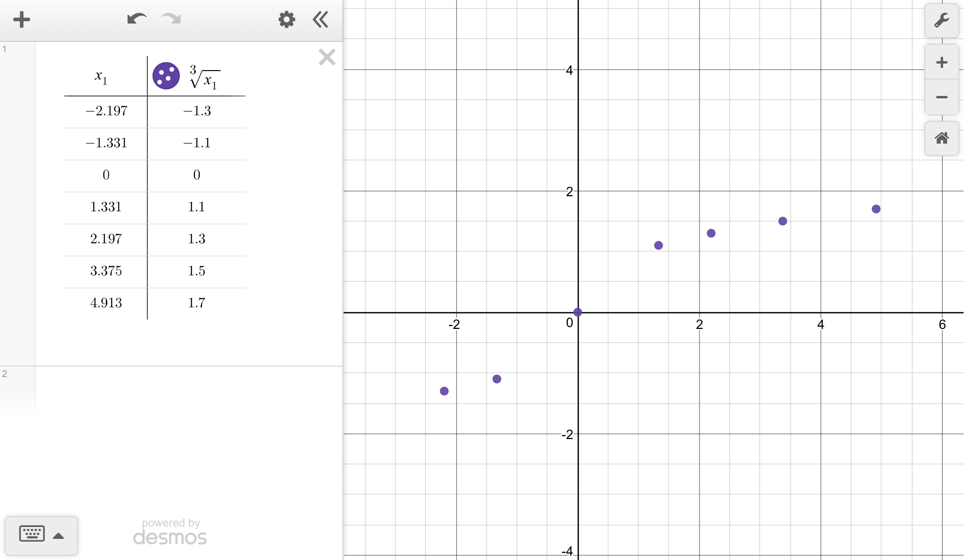Collapse the expression list panel
Viewport: 964px width, 560px height.
coord(321,20)
